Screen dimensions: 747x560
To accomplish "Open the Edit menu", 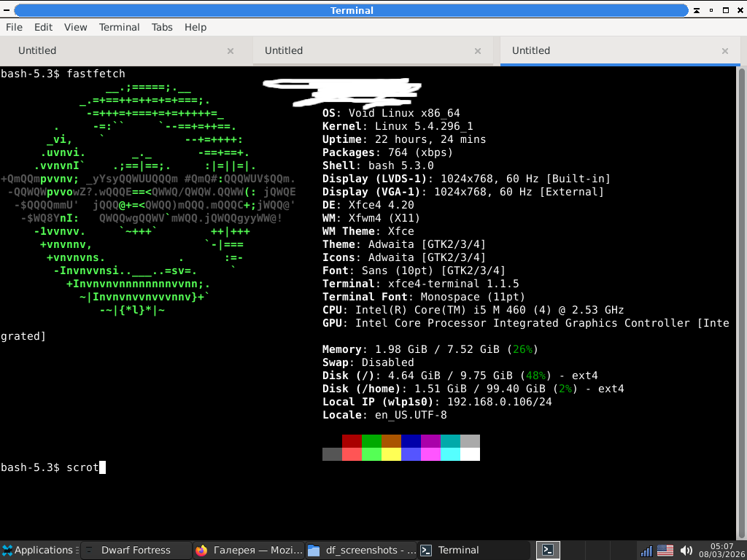I will pos(43,27).
